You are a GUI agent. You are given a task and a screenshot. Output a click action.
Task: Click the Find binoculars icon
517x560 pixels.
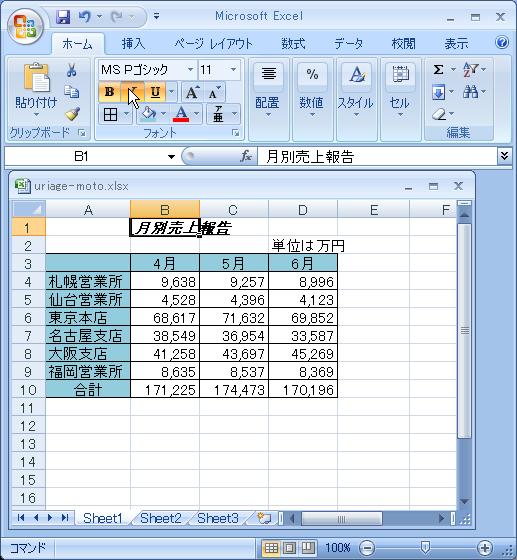471,92
